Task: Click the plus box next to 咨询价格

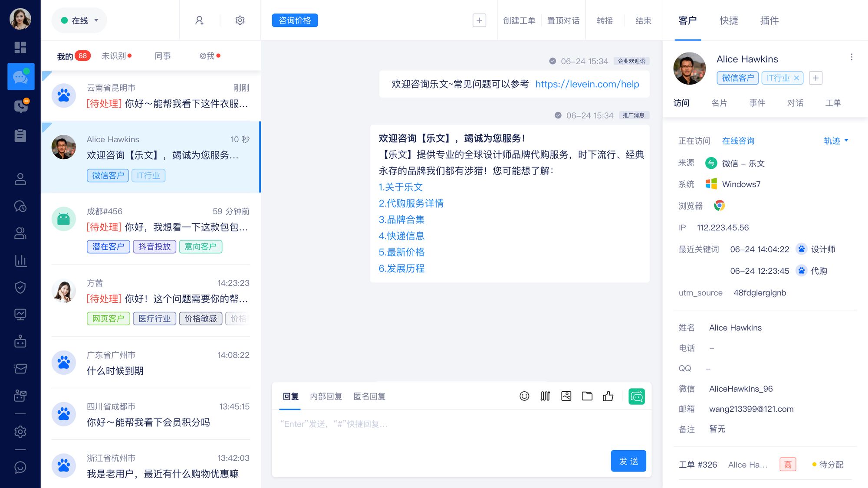Action: click(x=479, y=20)
